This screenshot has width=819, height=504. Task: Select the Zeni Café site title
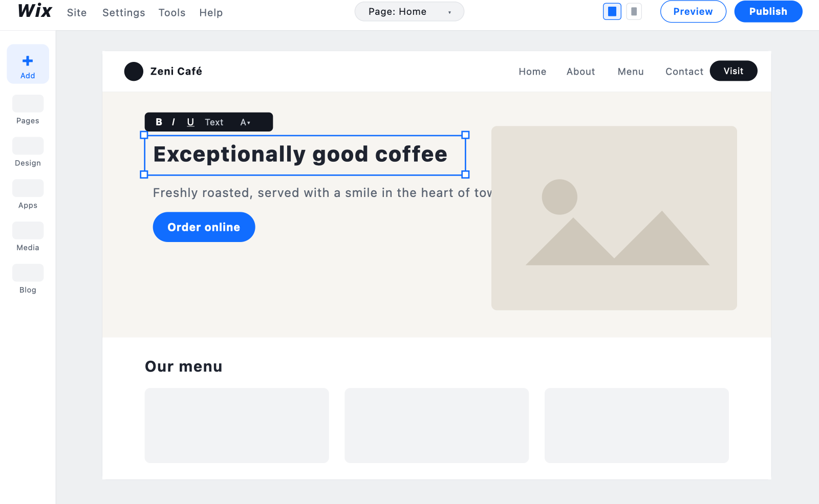(176, 71)
